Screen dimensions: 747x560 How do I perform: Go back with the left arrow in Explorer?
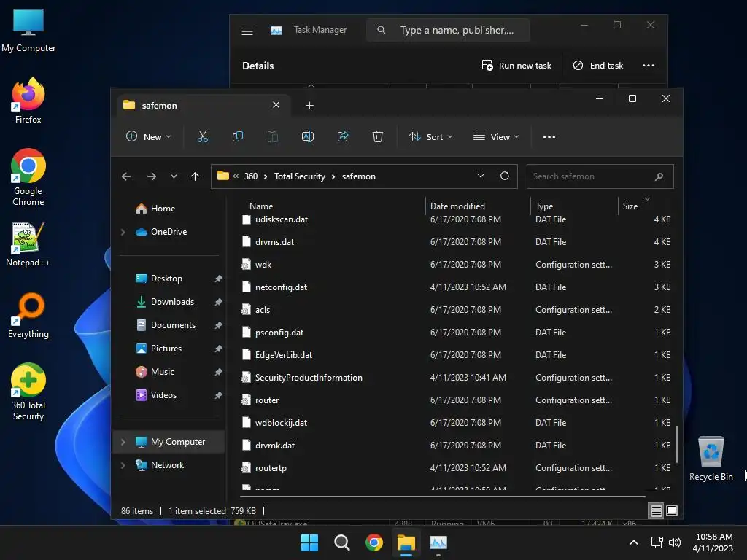[x=126, y=176]
